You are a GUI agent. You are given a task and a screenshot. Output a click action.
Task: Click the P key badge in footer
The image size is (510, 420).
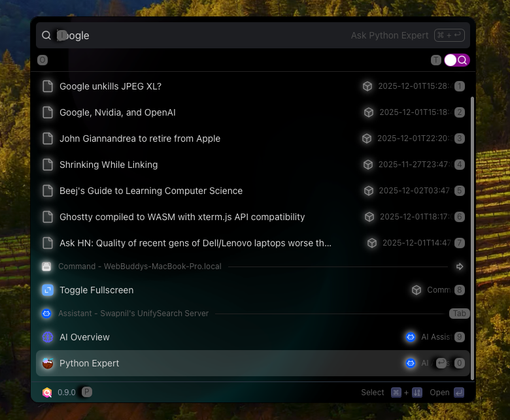point(87,393)
